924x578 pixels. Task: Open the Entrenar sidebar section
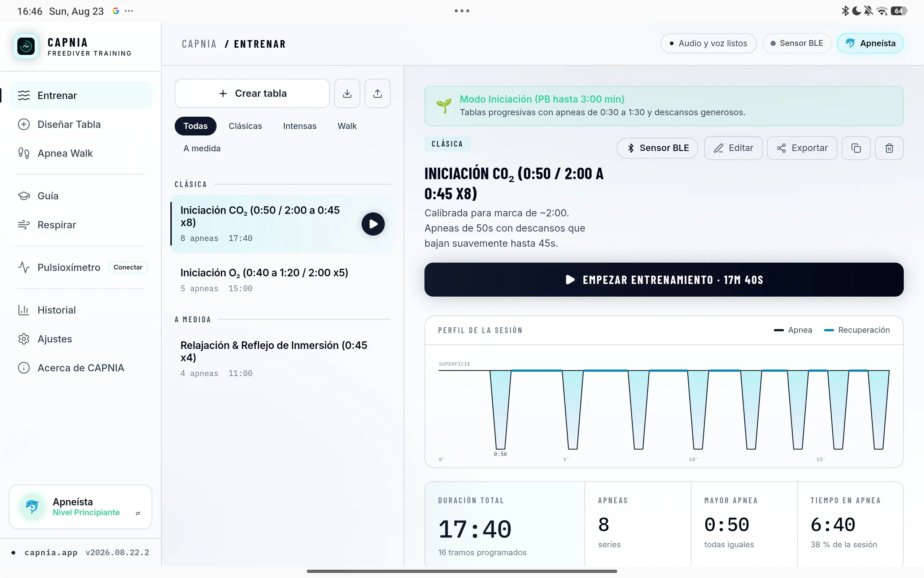pos(80,95)
